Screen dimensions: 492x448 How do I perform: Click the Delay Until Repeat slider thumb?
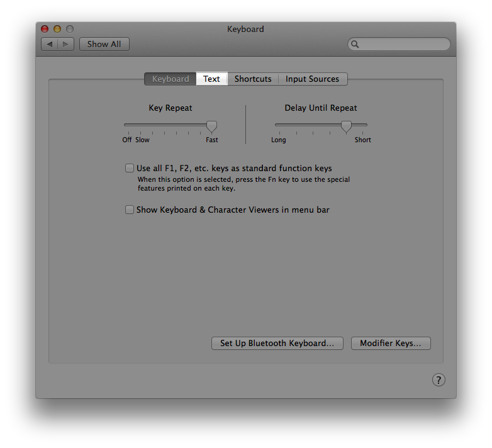click(346, 126)
